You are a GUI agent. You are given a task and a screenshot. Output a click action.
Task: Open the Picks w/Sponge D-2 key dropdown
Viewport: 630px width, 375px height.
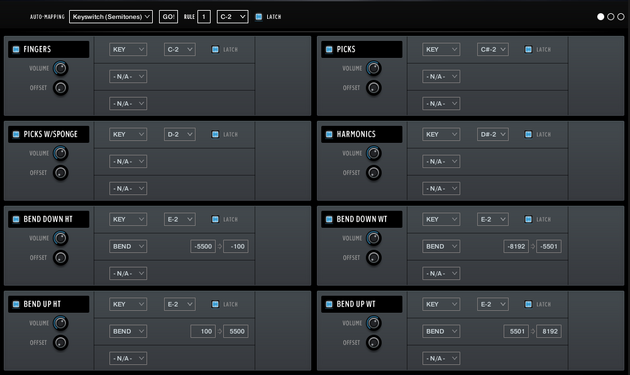click(180, 134)
